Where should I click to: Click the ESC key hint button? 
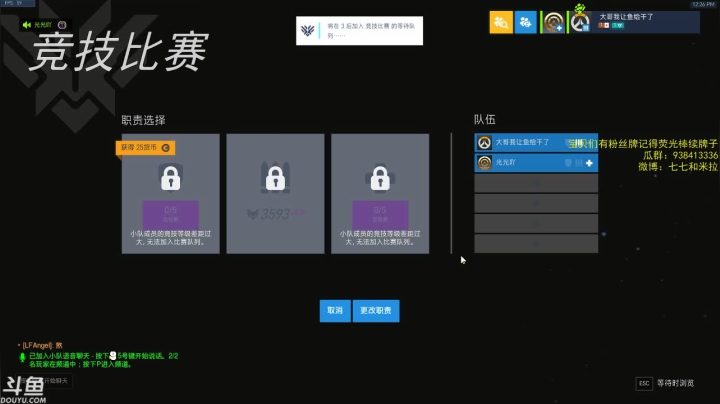(644, 383)
